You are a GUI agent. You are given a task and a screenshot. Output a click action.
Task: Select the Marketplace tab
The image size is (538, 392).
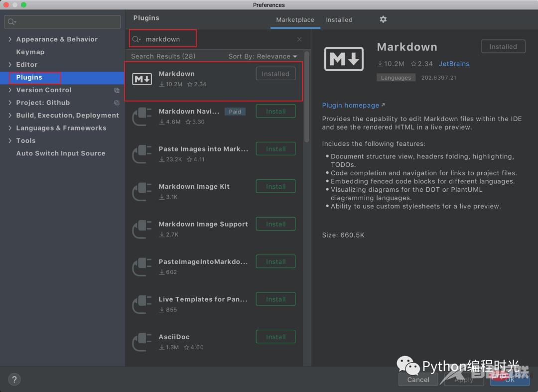click(295, 19)
